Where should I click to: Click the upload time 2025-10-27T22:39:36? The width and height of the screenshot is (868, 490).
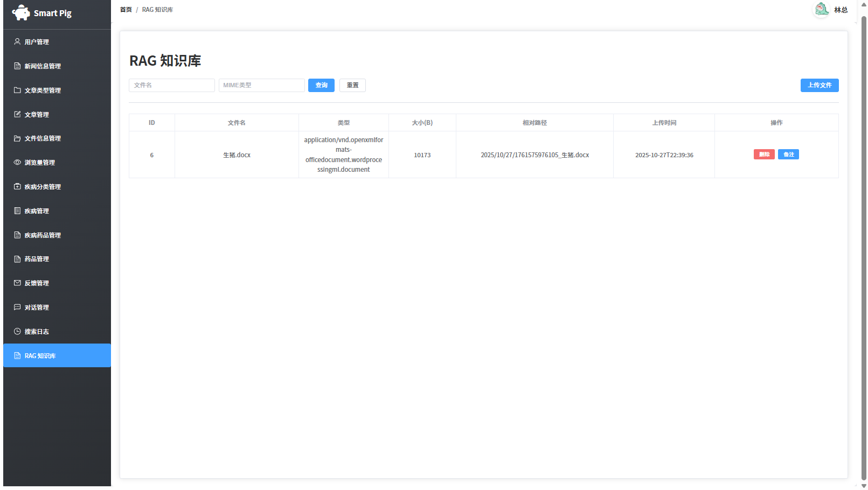[664, 155]
